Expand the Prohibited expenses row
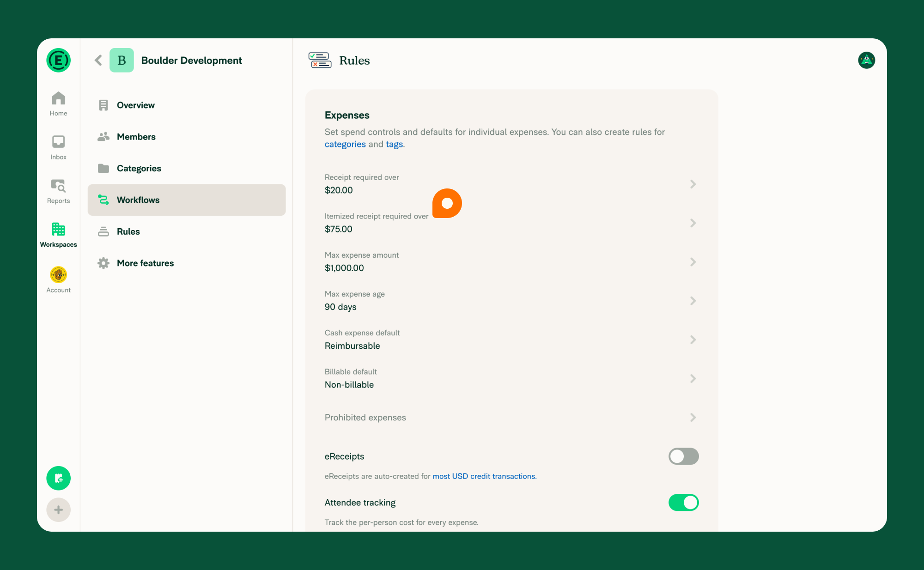This screenshot has width=924, height=570. pos(693,418)
